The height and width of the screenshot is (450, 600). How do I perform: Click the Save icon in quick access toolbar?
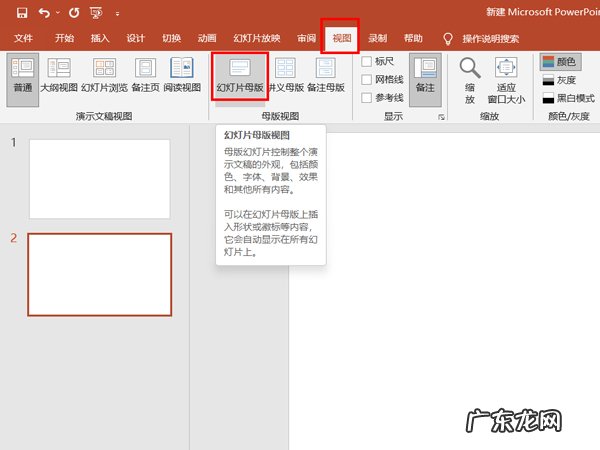(x=20, y=14)
